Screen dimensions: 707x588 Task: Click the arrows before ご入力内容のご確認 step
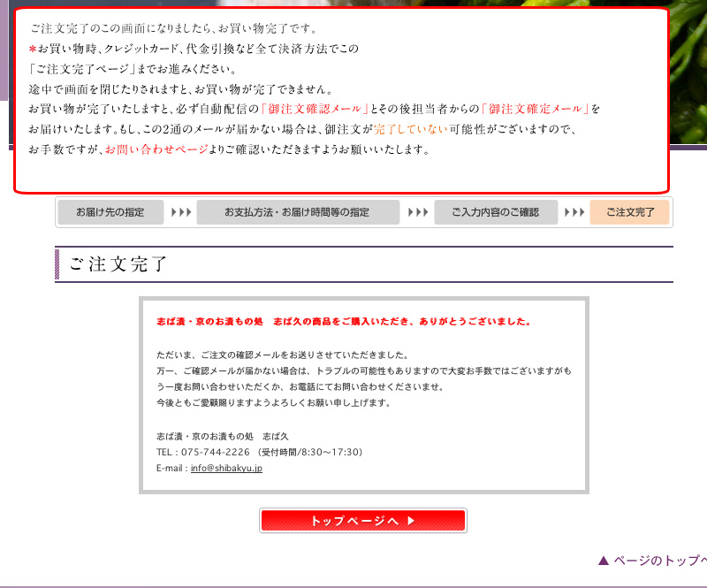416,211
